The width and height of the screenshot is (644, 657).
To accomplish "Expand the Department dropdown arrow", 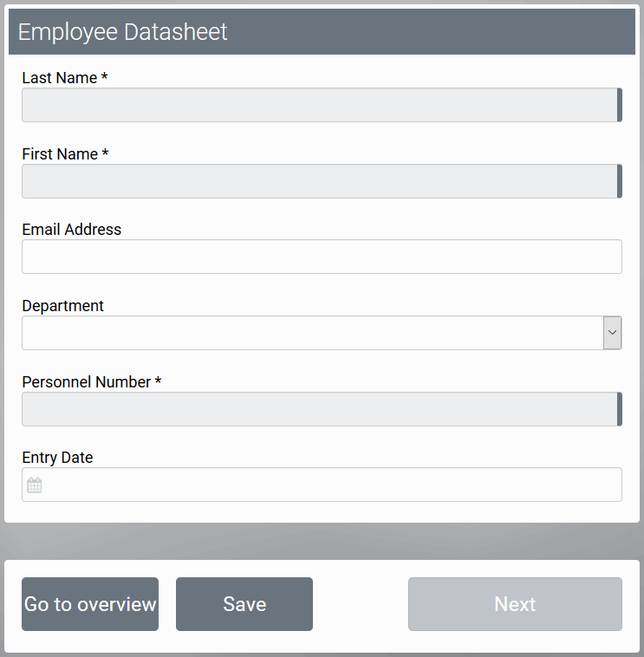I will tap(612, 333).
